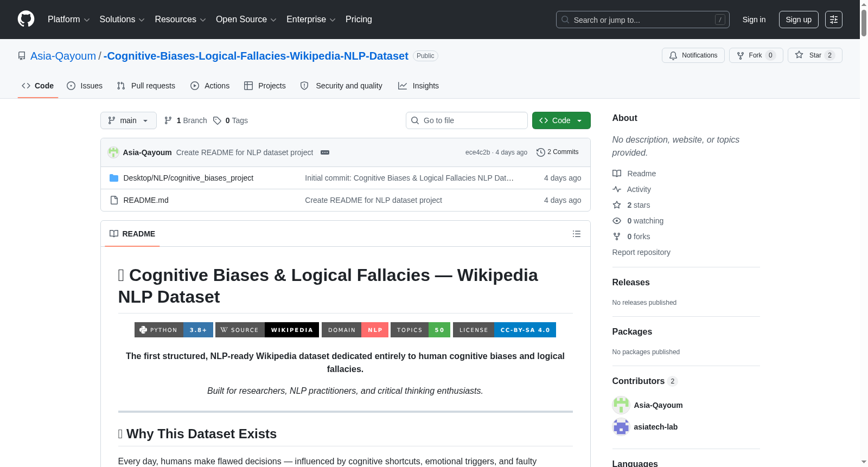868x467 pixels.
Task: Open the README.md file icon
Action: (114, 200)
